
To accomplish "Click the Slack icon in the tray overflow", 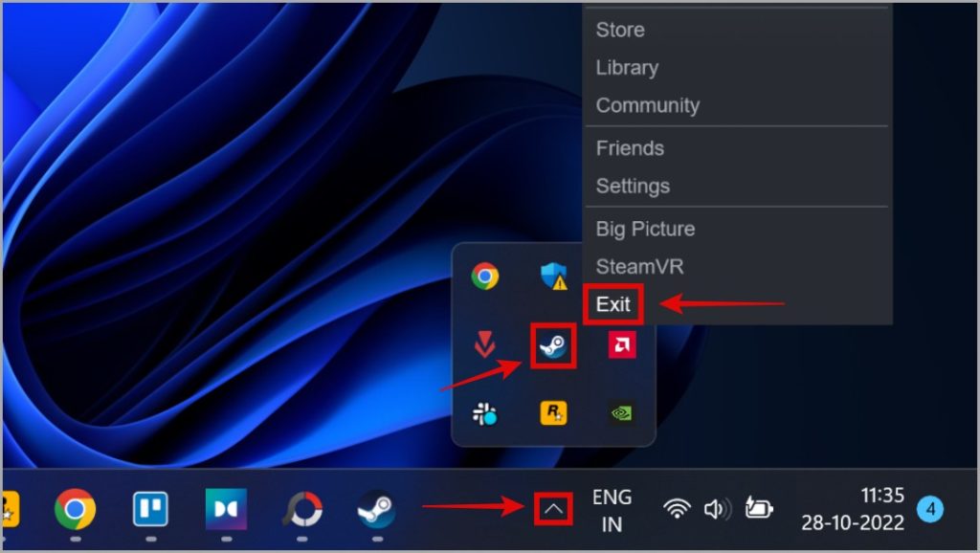I will coord(485,413).
